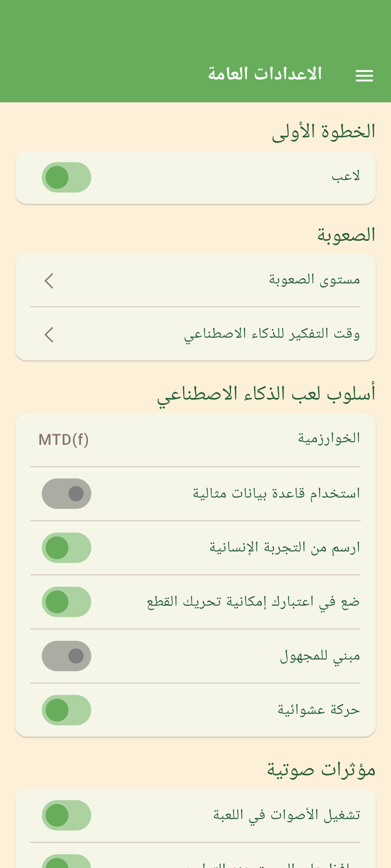
Task: Tap the وقت التفكير للذكاء الاصطناعي label
Action: (272, 334)
